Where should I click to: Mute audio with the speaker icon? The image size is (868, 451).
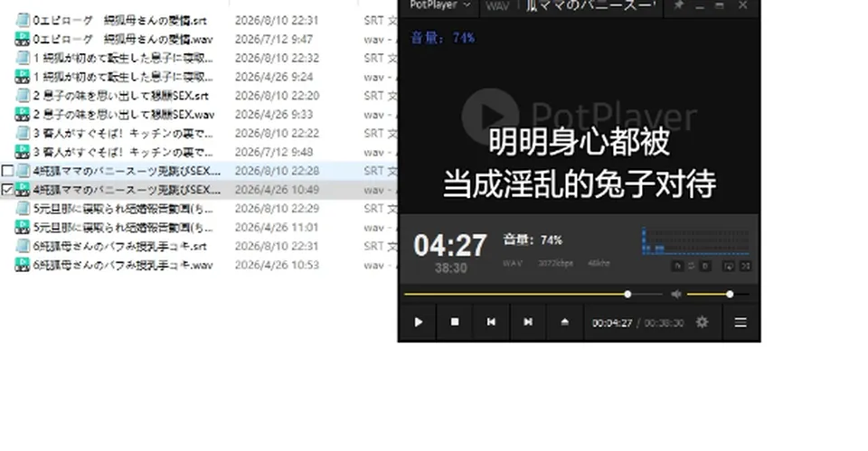pyautogui.click(x=676, y=295)
